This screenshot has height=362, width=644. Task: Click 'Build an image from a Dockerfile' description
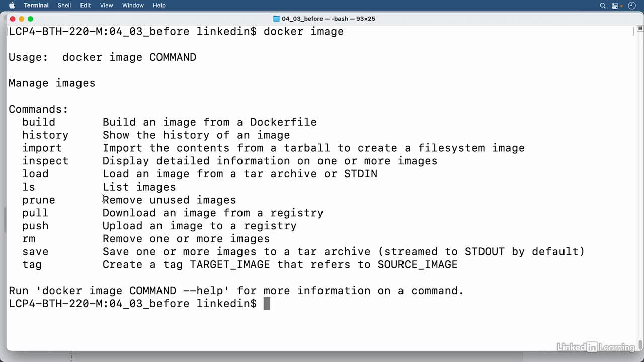coord(210,122)
